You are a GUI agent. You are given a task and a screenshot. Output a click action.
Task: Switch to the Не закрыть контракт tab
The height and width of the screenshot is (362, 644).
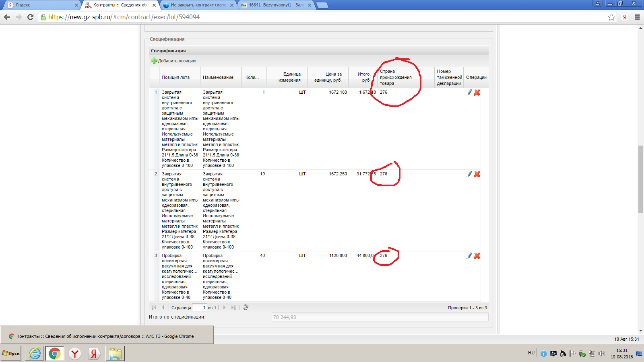(x=198, y=5)
